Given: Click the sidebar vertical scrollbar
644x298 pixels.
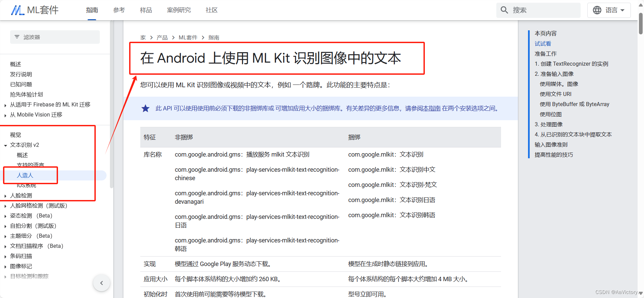Looking at the screenshot, I should pyautogui.click(x=112, y=104).
